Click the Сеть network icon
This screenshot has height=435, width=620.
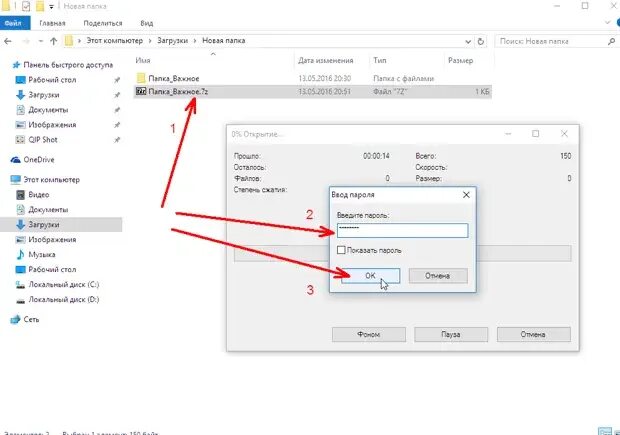pos(15,319)
